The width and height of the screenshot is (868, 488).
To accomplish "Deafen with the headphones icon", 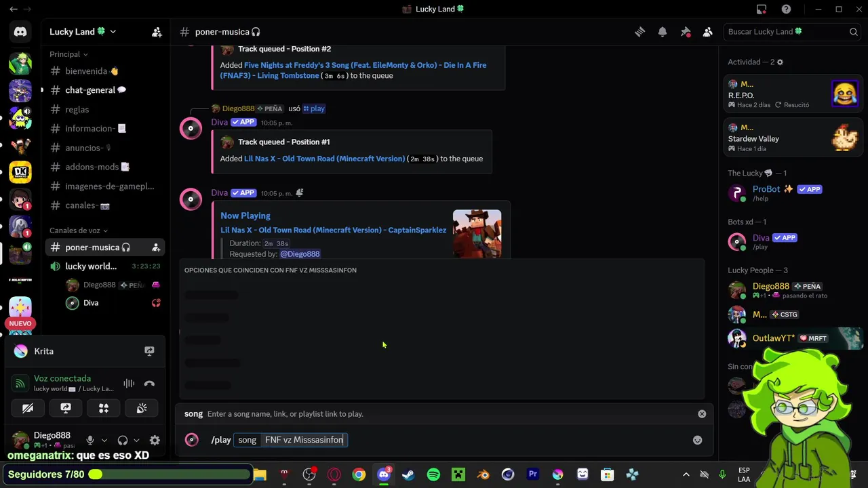I will click(123, 441).
